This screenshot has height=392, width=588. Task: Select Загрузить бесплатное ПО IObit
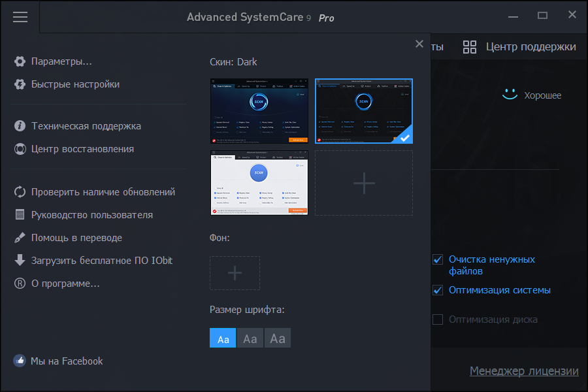102,261
